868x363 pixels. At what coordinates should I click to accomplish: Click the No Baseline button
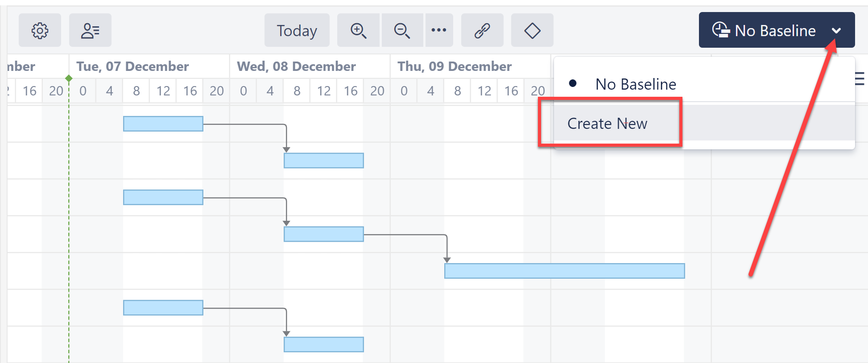[x=776, y=30]
